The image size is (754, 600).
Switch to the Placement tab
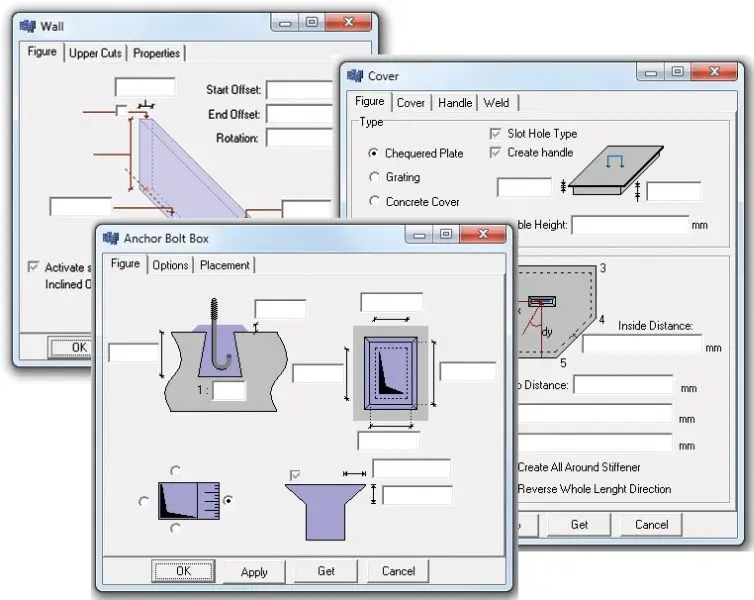tap(225, 265)
